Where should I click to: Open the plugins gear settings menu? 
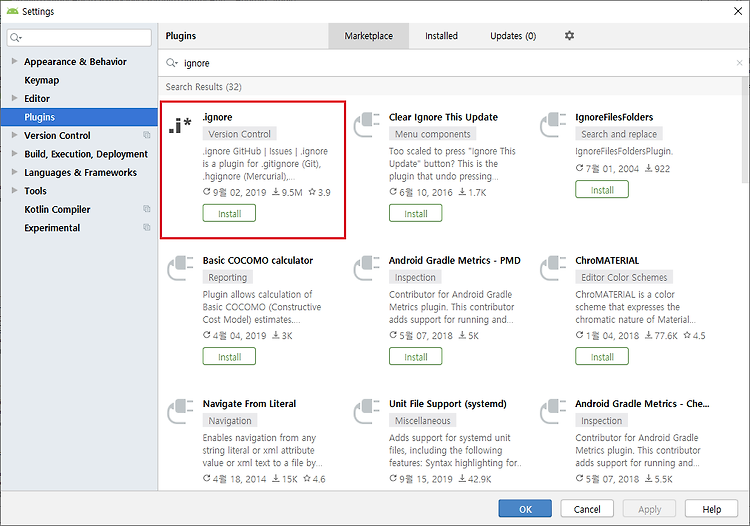point(569,35)
